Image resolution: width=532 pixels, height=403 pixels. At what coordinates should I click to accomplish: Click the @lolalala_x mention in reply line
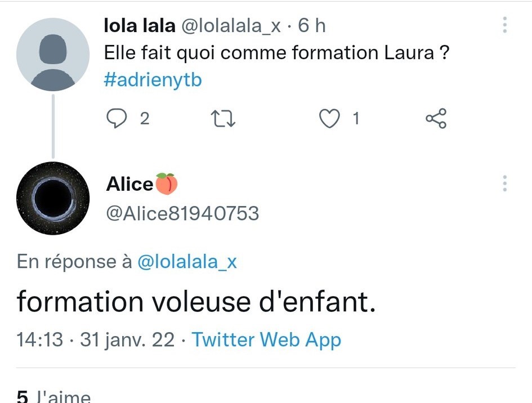187,262
